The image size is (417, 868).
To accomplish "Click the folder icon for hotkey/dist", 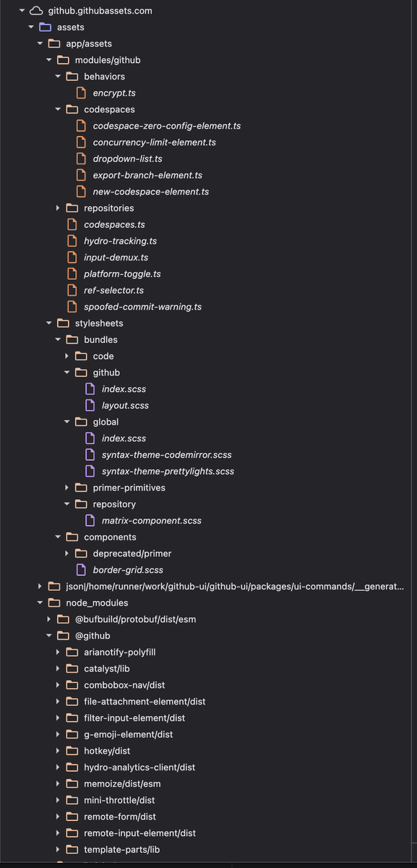I will (x=72, y=751).
